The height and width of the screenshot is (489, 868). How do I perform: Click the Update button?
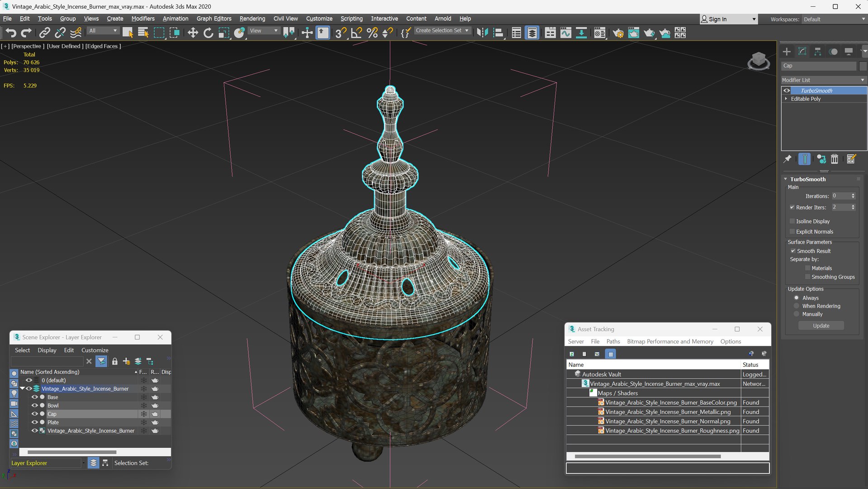[x=821, y=326]
